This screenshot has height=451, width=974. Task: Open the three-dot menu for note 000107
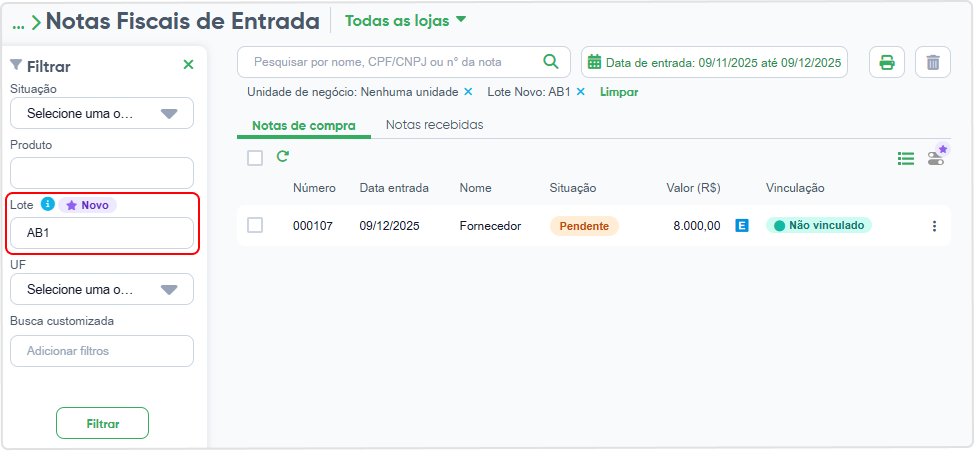pos(934,226)
